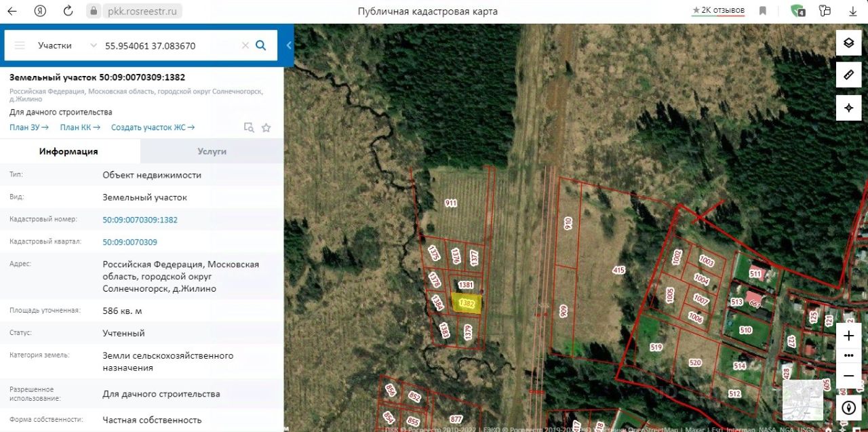Bookmark this page with bookmark icon
Screen dimensions: 868x432
click(763, 11)
